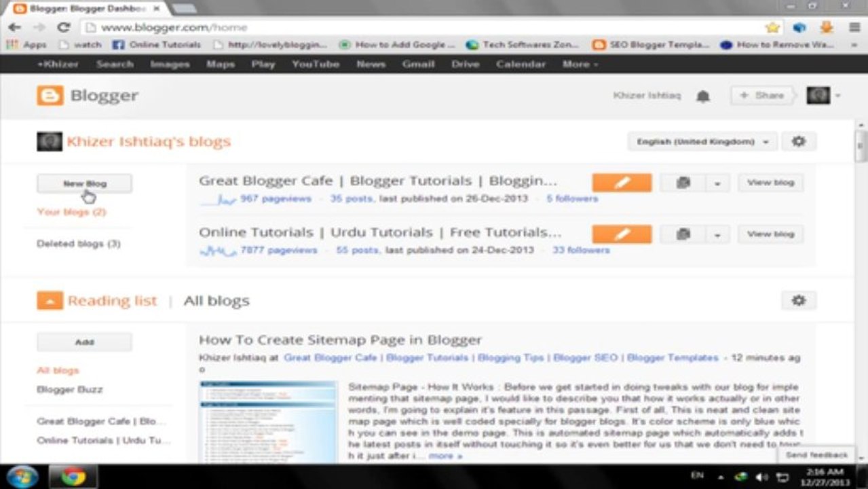Open Your blogs (2) link
The image size is (868, 489).
71,212
